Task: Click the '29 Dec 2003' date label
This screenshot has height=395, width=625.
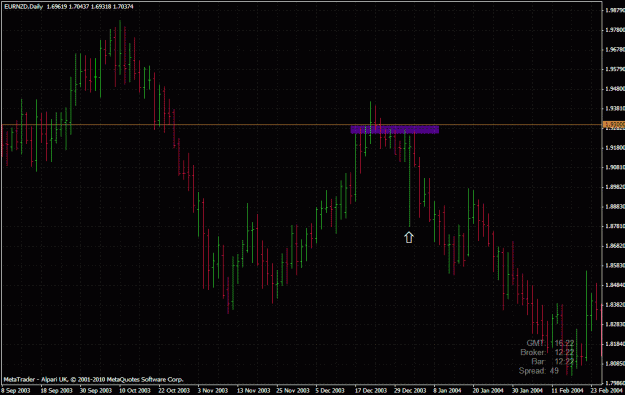Action: click(410, 390)
